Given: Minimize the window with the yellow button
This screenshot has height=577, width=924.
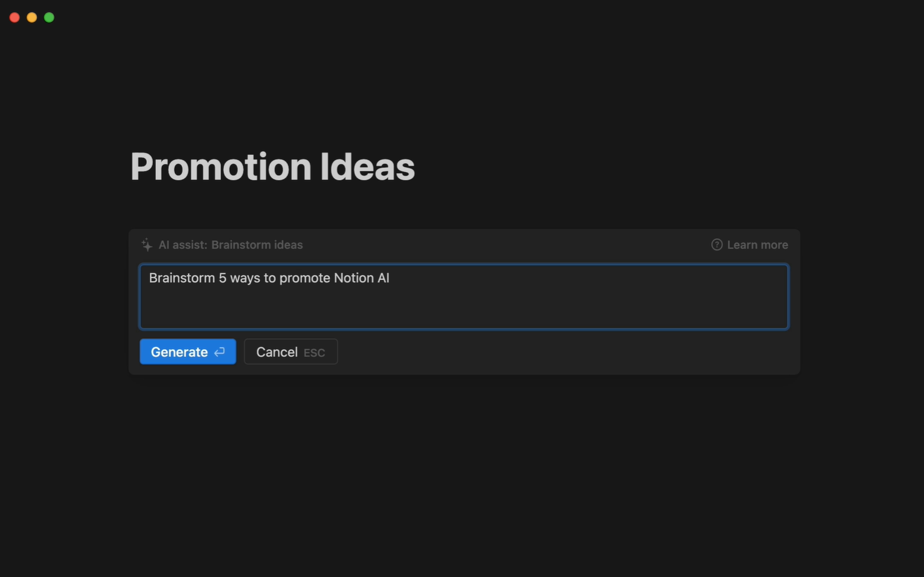Looking at the screenshot, I should [x=32, y=18].
